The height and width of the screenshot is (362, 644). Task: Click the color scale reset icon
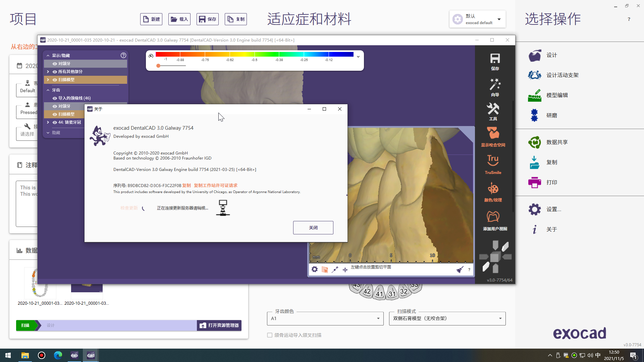coord(151,56)
